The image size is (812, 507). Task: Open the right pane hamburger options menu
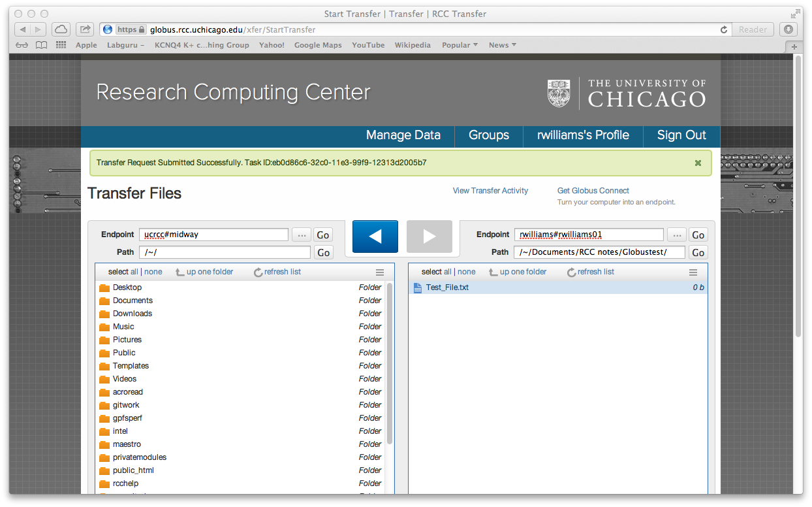click(693, 272)
